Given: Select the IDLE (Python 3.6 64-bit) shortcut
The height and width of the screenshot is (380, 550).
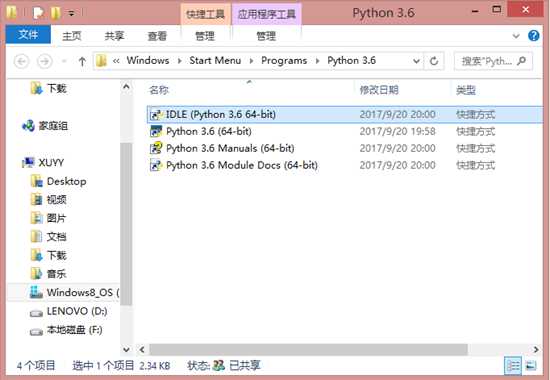Looking at the screenshot, I should point(345,114).
